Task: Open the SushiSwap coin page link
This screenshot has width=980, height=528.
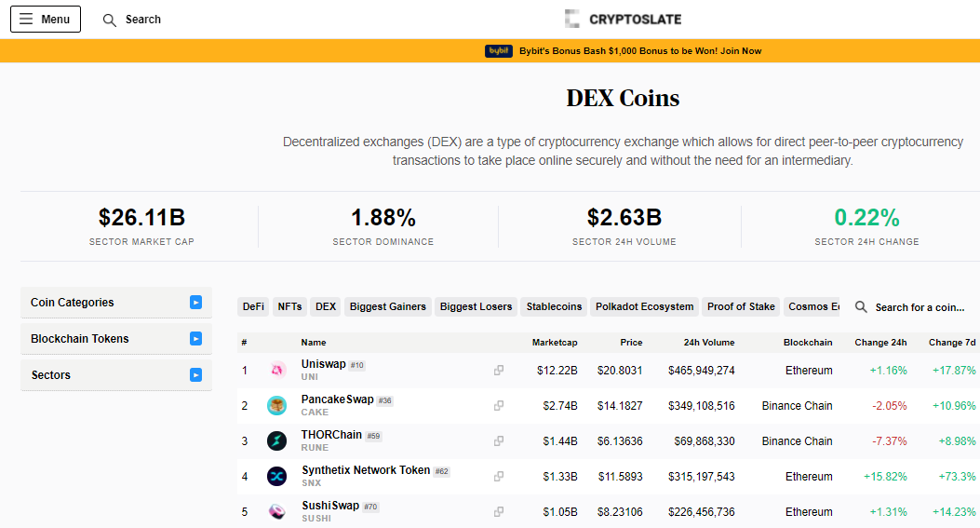Action: [x=330, y=506]
